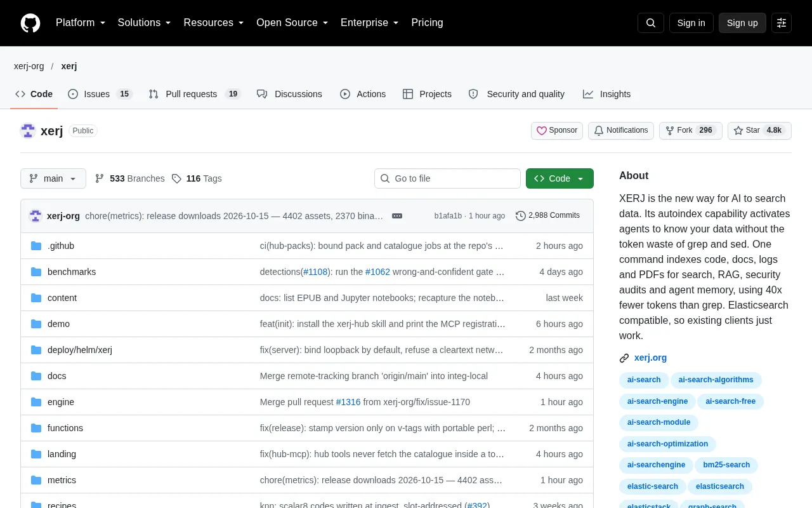Open the Discussions tab
This screenshot has height=508, width=812.
pyautogui.click(x=289, y=94)
